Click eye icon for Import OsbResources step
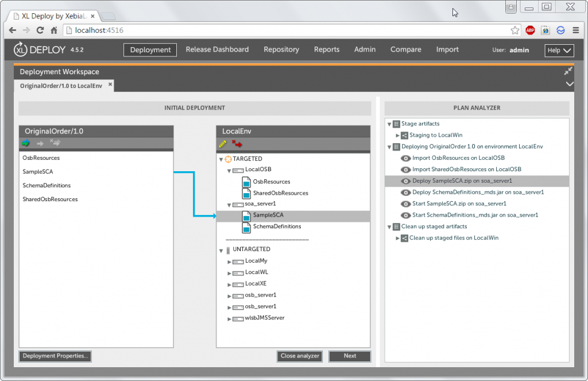The image size is (588, 381). point(405,158)
